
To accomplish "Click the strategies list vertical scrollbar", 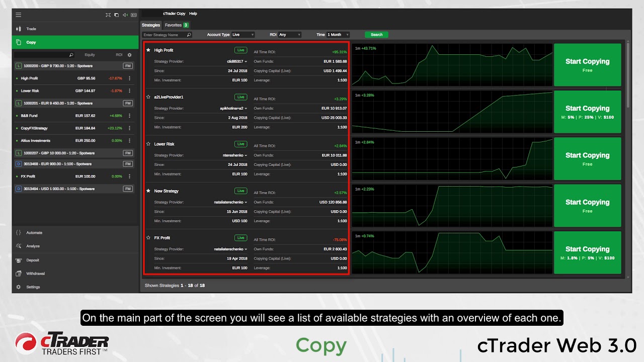I will pyautogui.click(x=627, y=74).
